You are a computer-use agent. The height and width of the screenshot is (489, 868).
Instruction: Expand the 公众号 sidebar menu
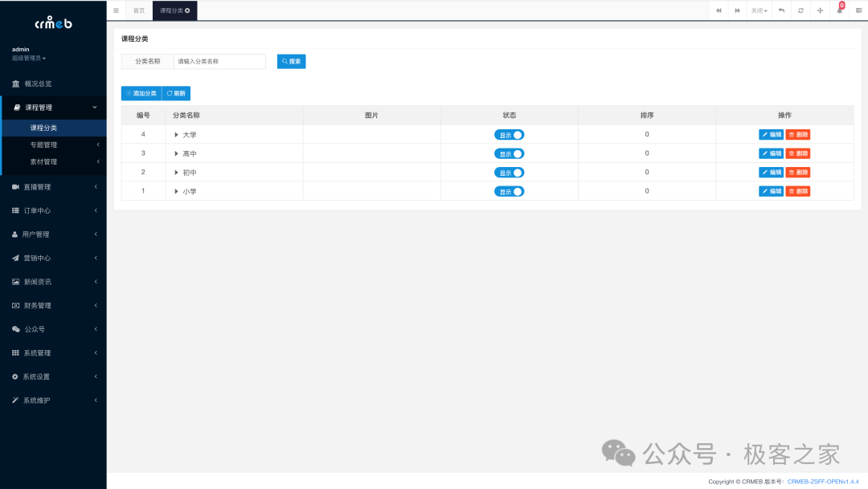53,329
